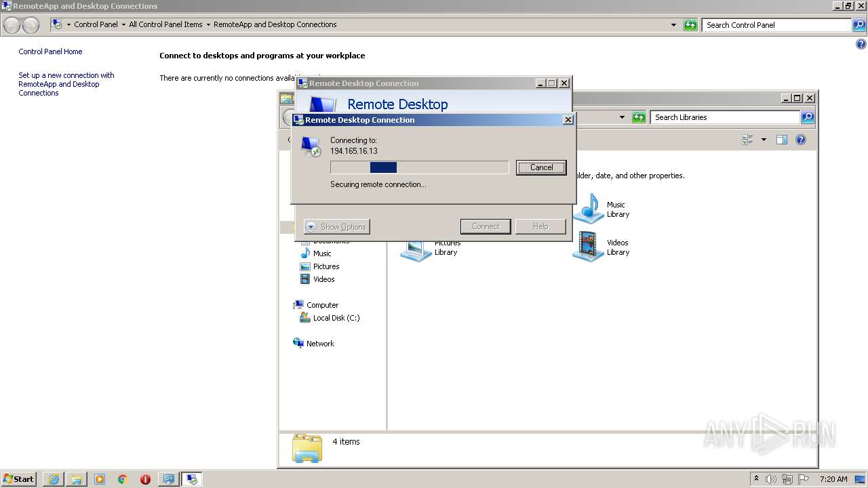Show hidden tray icons arrow

756,479
